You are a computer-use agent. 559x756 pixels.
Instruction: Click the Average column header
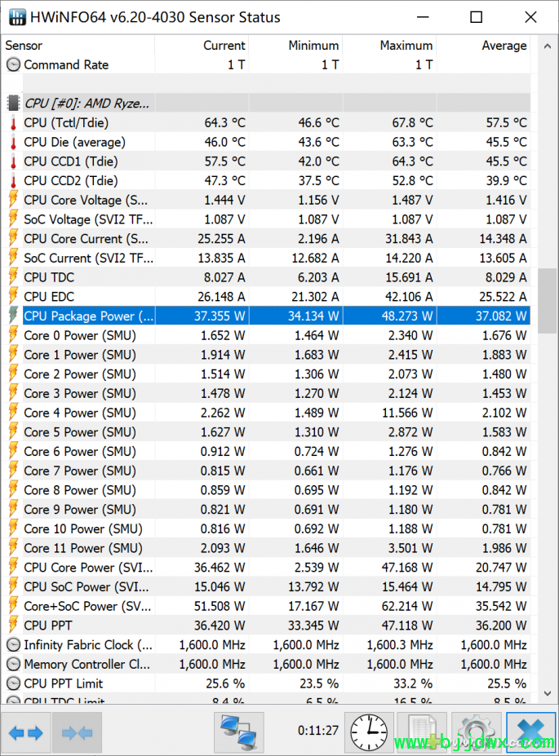click(483, 46)
